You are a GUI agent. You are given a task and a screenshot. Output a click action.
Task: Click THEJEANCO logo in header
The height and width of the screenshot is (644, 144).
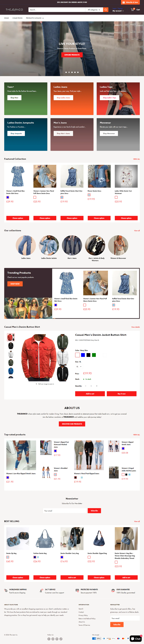[14, 10]
